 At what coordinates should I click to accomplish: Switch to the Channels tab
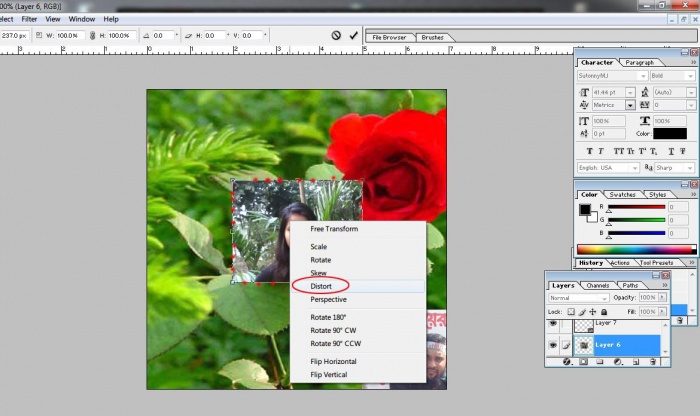pos(598,285)
